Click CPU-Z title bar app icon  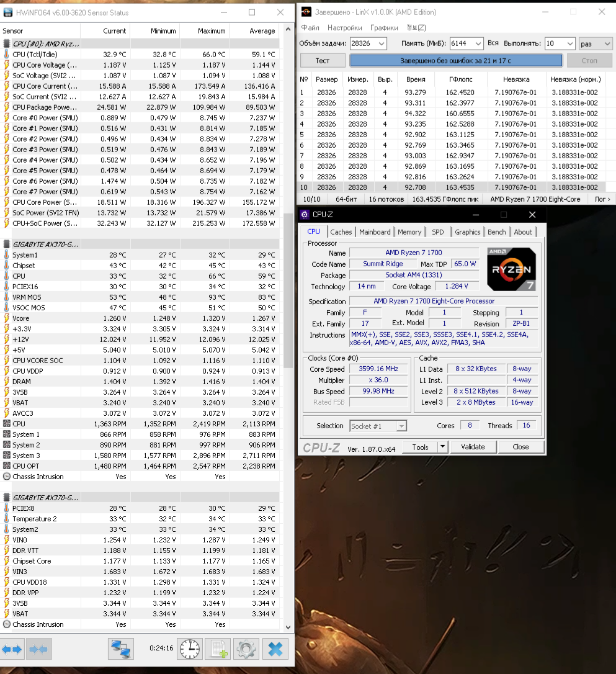[x=305, y=215]
